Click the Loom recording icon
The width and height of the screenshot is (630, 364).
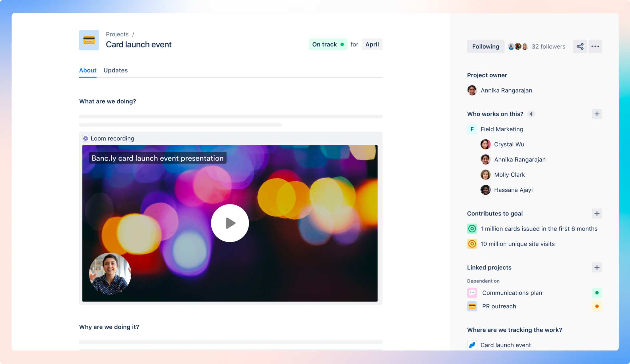(x=85, y=138)
